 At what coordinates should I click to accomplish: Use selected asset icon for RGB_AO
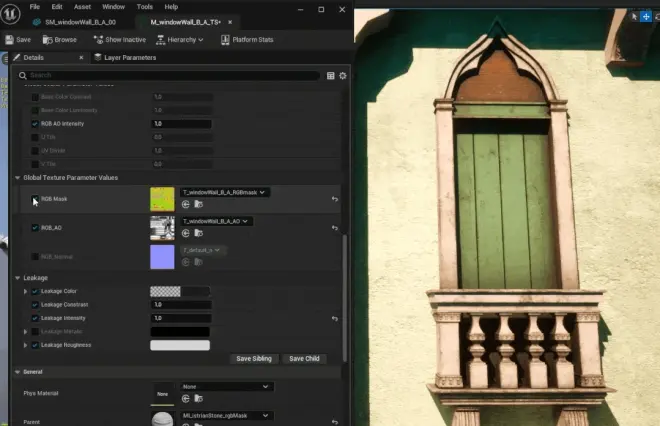click(186, 233)
